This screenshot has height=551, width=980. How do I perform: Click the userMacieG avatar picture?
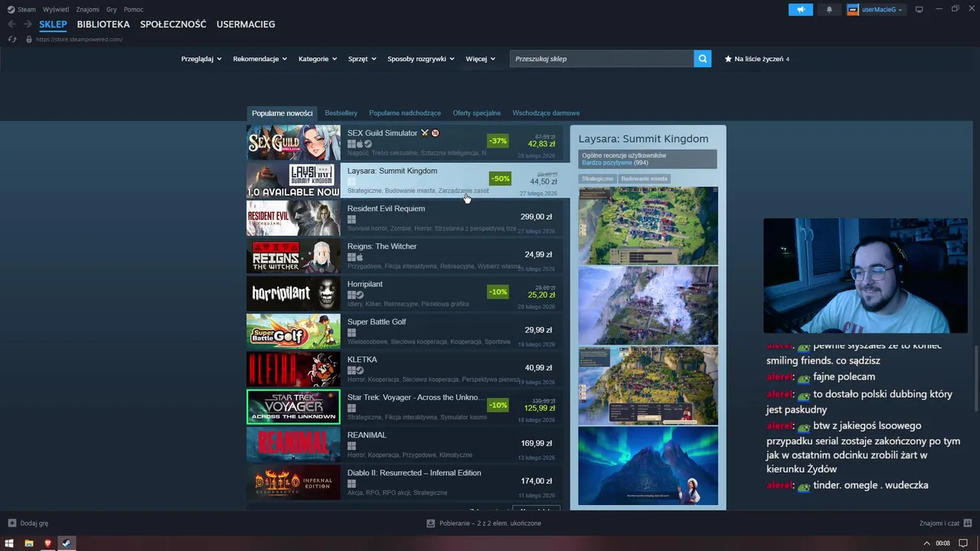(x=854, y=9)
